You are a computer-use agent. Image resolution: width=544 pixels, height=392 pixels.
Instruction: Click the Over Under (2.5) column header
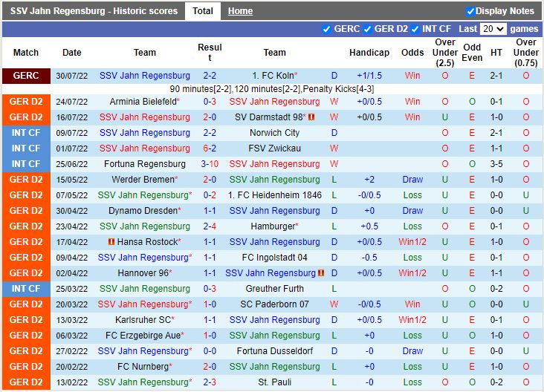444,53
